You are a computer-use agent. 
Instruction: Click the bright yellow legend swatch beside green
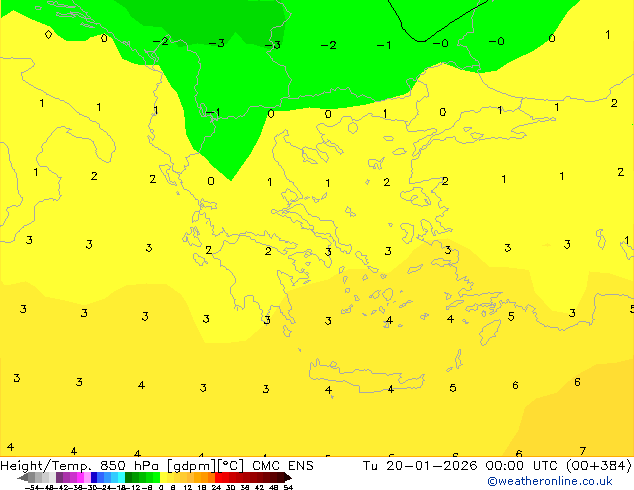coord(163,477)
